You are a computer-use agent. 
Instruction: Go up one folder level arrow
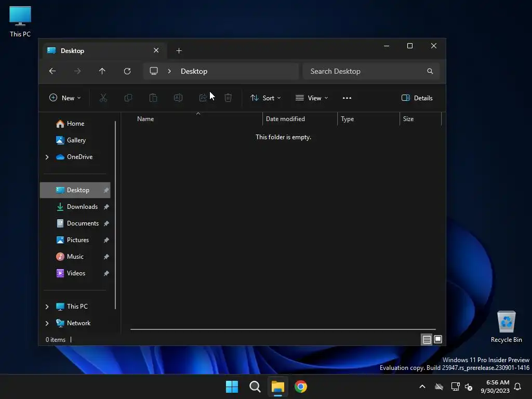(102, 71)
